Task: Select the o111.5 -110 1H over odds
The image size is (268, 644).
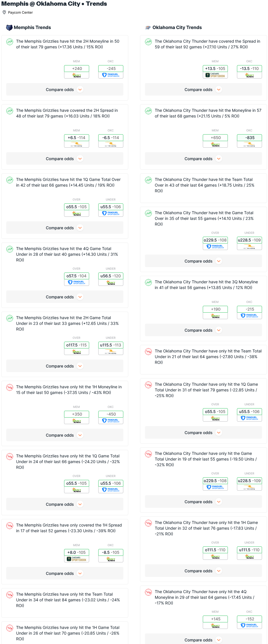Action: (215, 550)
